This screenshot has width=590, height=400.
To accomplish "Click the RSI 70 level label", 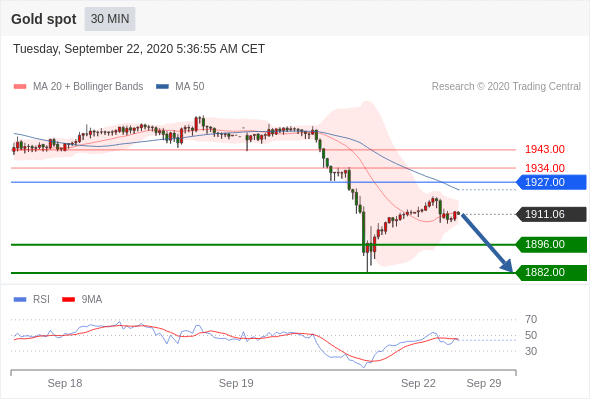I will click(531, 319).
